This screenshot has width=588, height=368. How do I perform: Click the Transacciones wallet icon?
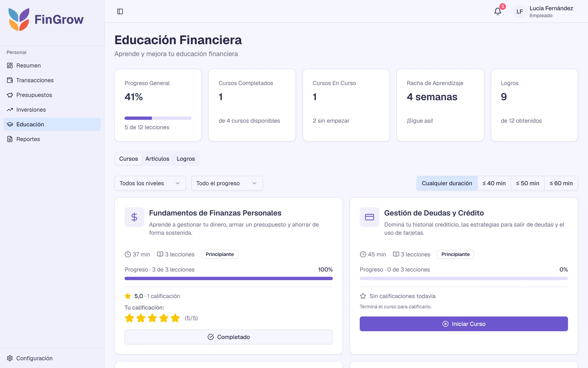click(10, 80)
